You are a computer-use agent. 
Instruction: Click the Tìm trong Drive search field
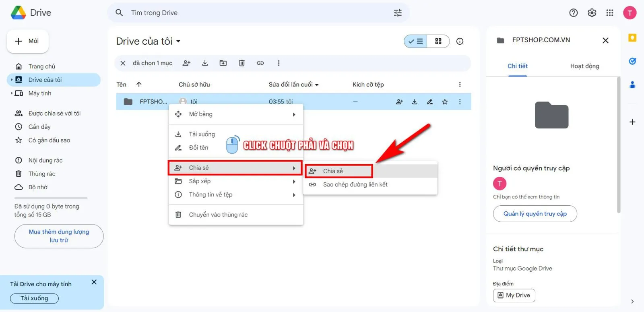[258, 13]
